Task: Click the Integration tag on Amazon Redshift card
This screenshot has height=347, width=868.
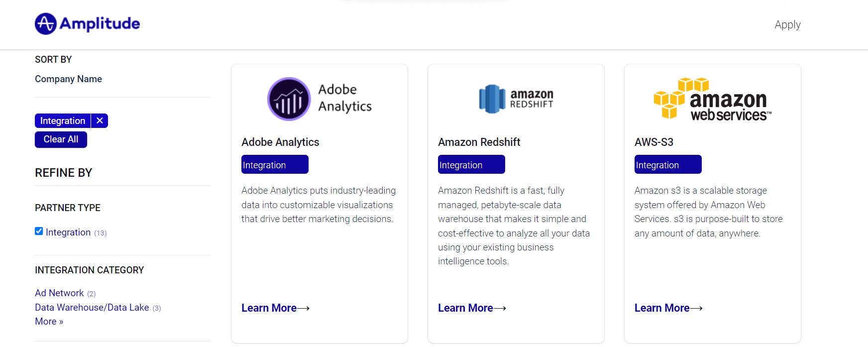Action: (x=471, y=164)
